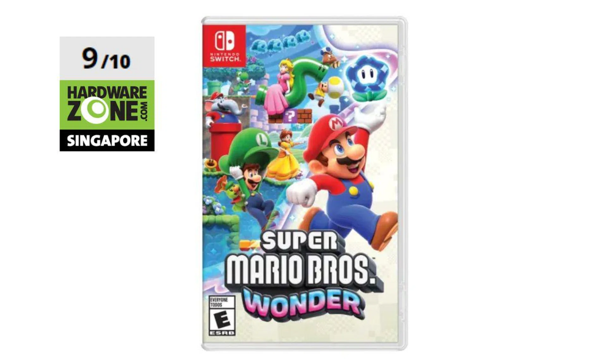The width and height of the screenshot is (607, 364).
Task: Click the 9/10 review score
Action: [107, 59]
